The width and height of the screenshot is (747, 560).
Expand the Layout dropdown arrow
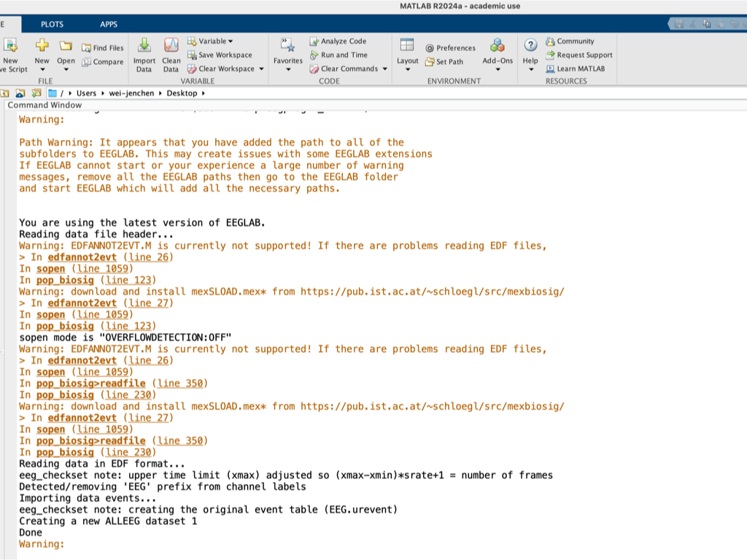click(407, 70)
